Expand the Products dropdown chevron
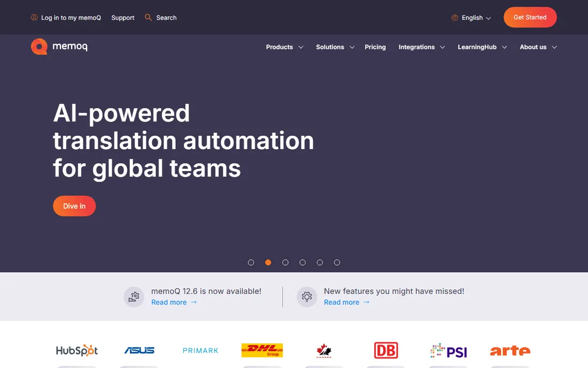 coord(301,47)
